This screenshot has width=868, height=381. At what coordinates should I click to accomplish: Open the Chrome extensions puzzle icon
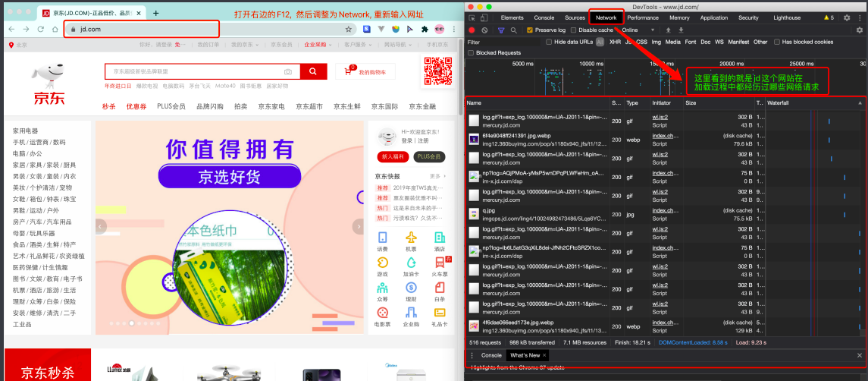425,29
